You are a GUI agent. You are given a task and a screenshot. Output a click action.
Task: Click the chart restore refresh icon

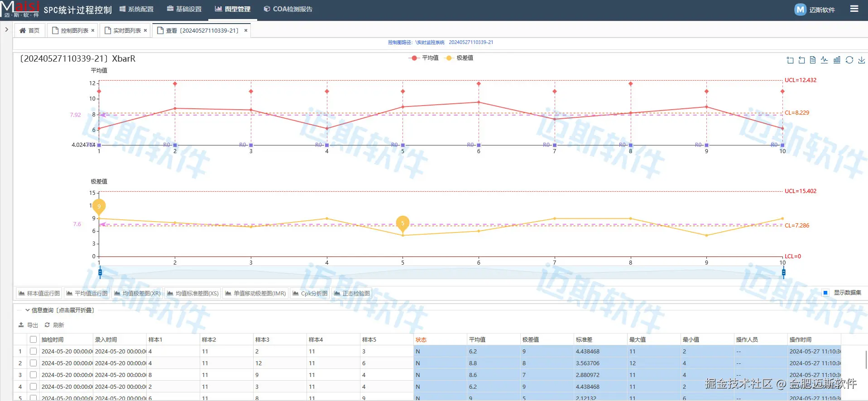click(x=849, y=60)
